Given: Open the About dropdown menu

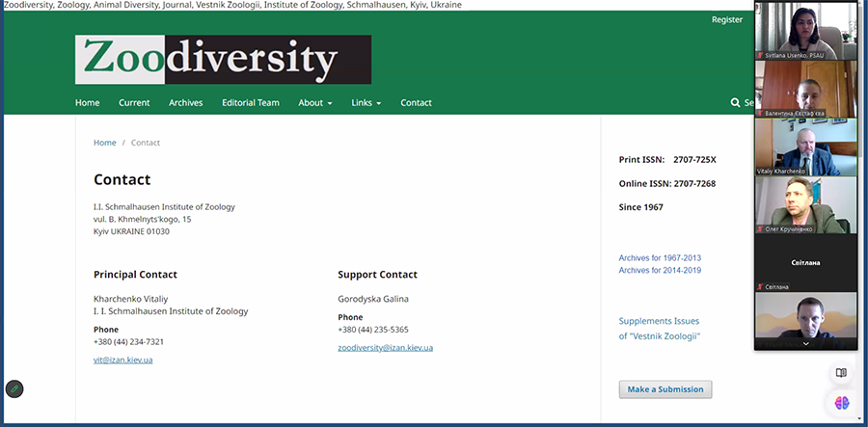Looking at the screenshot, I should pyautogui.click(x=315, y=103).
